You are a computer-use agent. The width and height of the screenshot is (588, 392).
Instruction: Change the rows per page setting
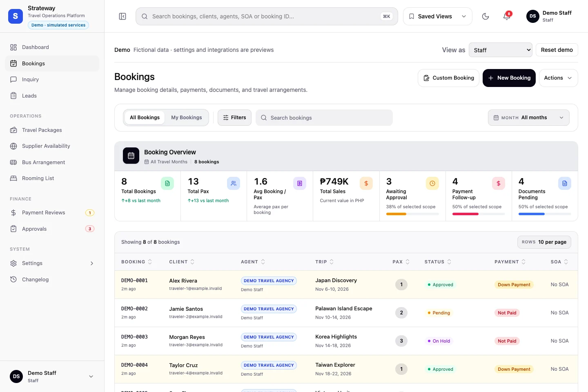point(544,242)
